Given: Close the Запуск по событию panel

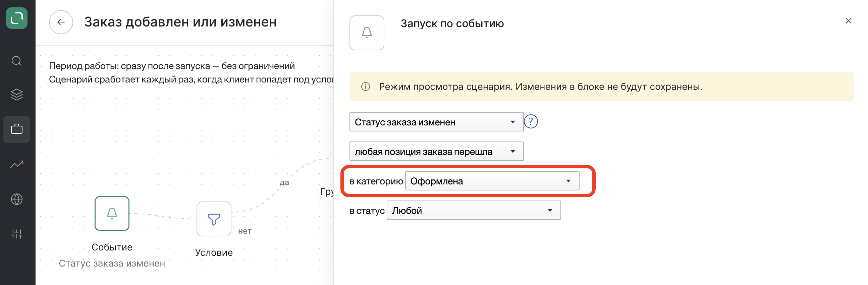Looking at the screenshot, I should [x=849, y=21].
